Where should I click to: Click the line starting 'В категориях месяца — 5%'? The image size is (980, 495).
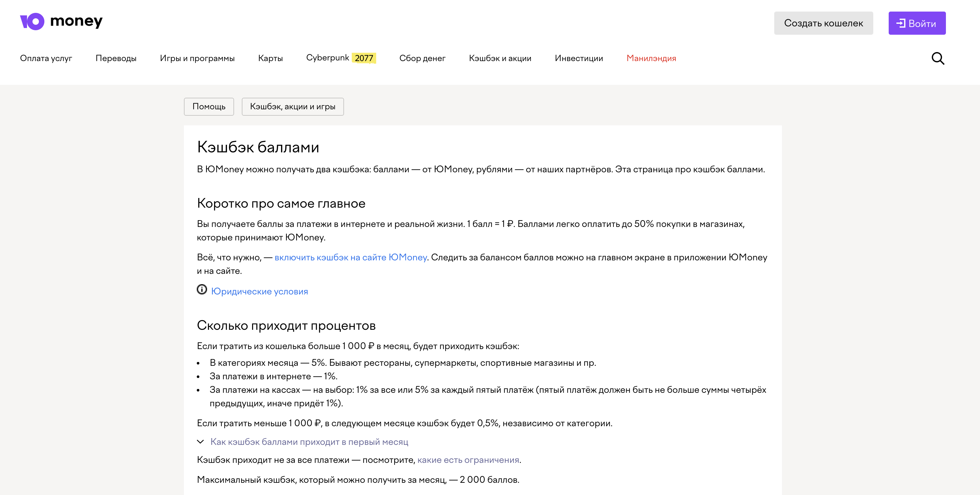point(403,363)
